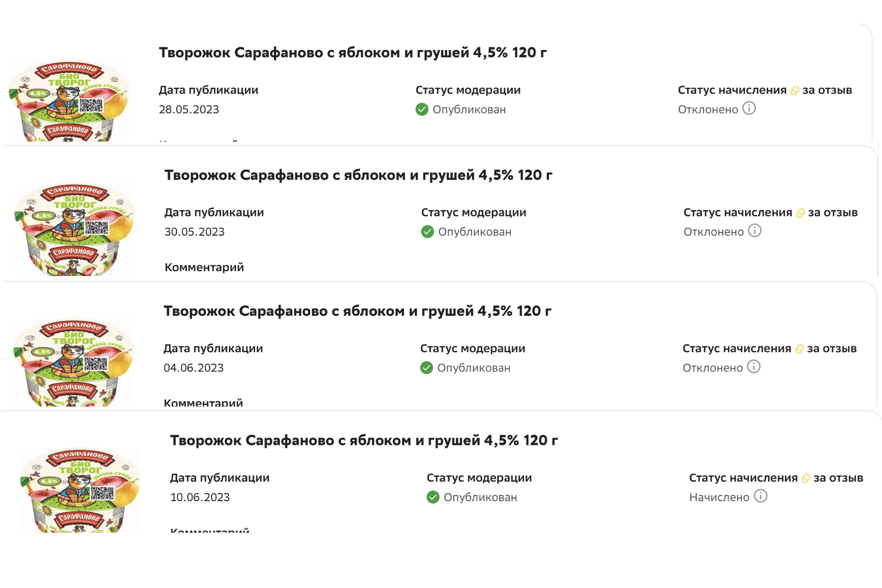
Task: Click info icon for 04.06.2023 review Отклонено status
Action: (x=753, y=367)
